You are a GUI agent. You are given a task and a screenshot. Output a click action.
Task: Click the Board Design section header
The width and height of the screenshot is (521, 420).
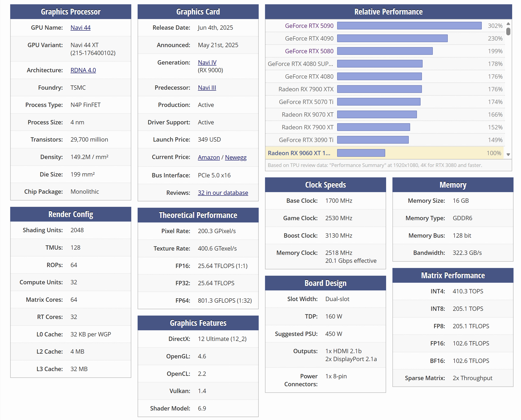pyautogui.click(x=325, y=283)
